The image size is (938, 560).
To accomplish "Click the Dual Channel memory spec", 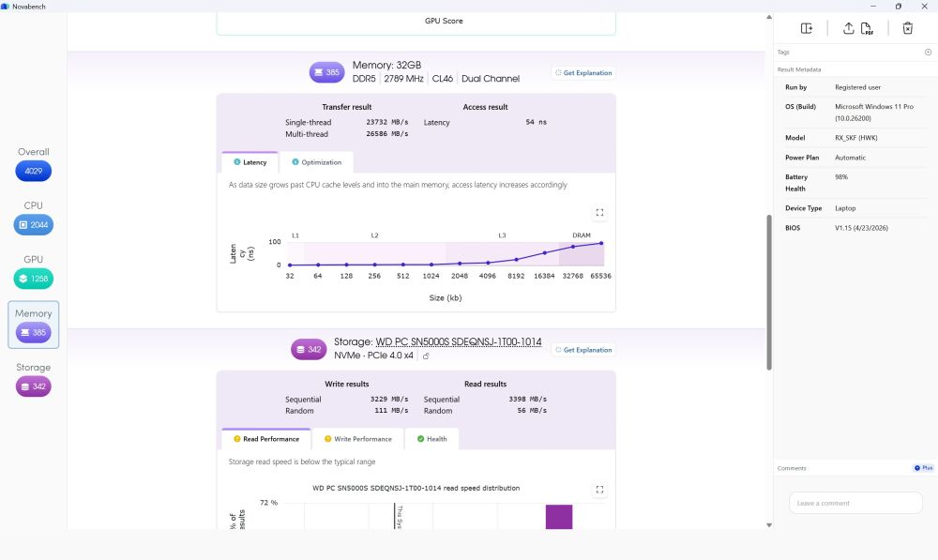I will pyautogui.click(x=491, y=79).
